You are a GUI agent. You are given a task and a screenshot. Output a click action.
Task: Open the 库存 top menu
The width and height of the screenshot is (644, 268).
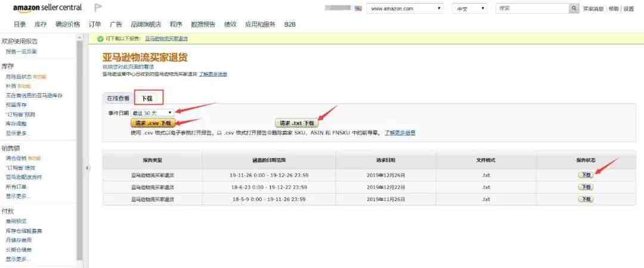pyautogui.click(x=41, y=24)
